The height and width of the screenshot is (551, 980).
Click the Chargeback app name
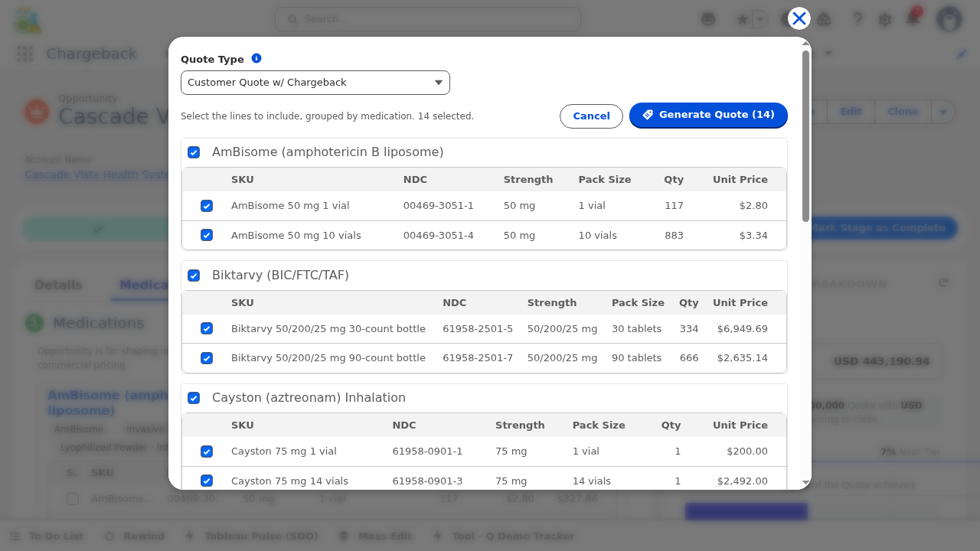pyautogui.click(x=91, y=54)
